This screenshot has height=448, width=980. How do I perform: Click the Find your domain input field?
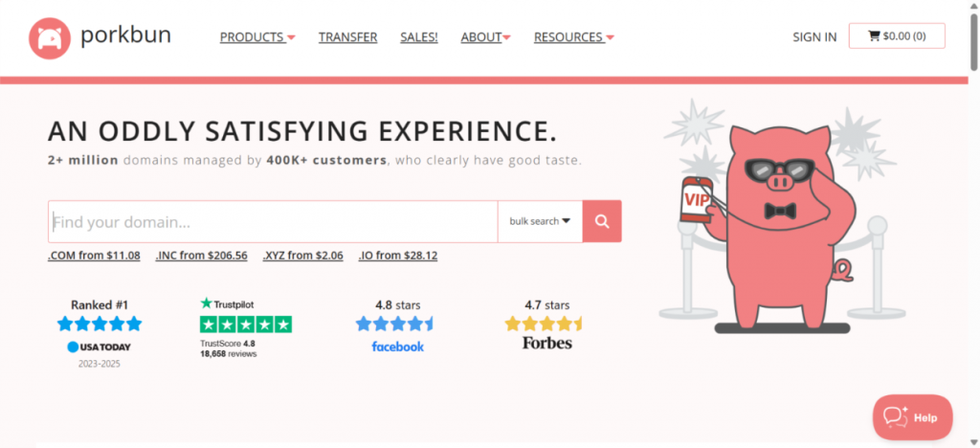click(273, 221)
